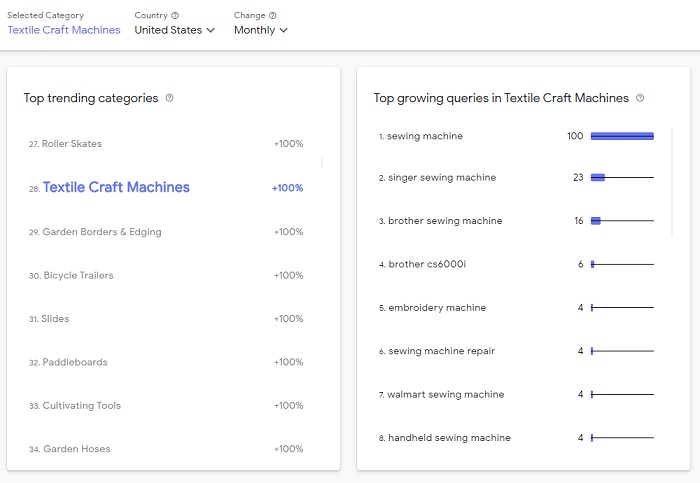Viewport: 700px width, 483px height.
Task: Click the +100% value for Paddleboards
Action: 288,362
